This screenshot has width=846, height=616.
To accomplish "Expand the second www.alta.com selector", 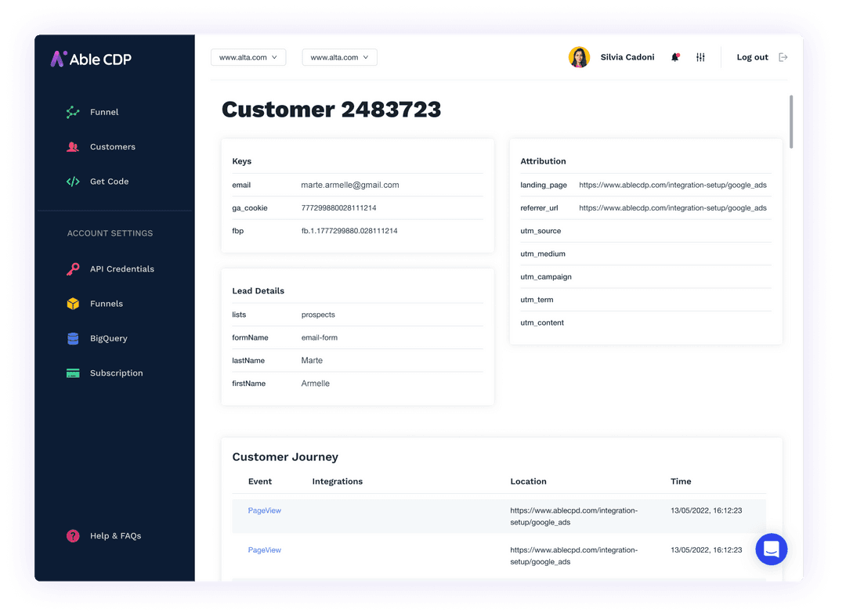I will [x=339, y=57].
